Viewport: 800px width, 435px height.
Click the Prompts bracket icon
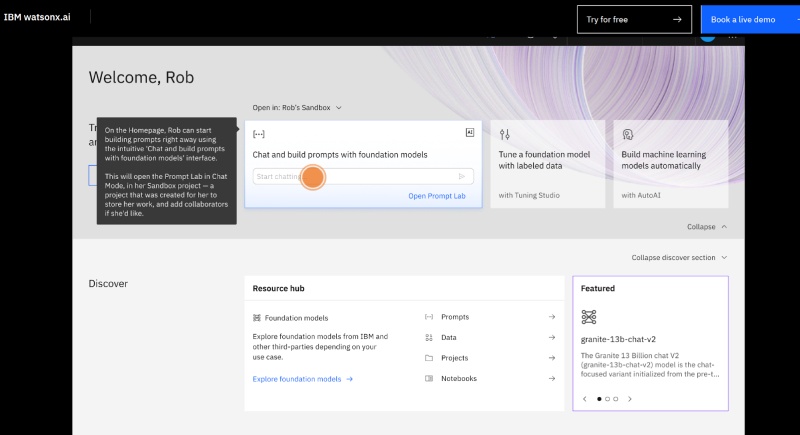(x=429, y=317)
